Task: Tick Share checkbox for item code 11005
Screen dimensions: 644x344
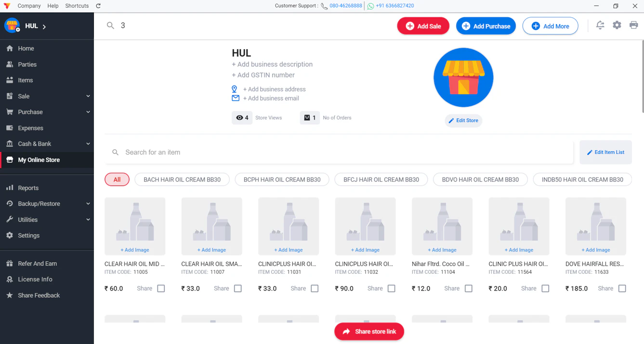Action: 161,289
